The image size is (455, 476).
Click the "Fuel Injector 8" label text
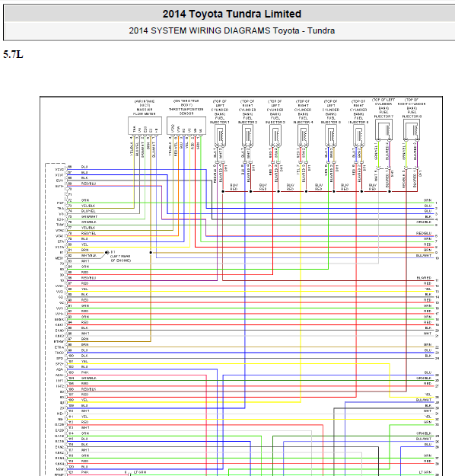point(412,114)
